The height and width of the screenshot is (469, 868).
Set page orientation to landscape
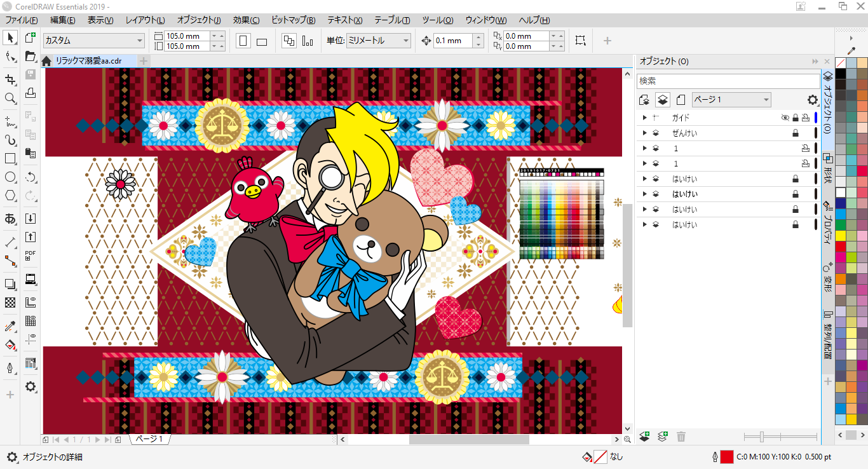click(x=262, y=41)
